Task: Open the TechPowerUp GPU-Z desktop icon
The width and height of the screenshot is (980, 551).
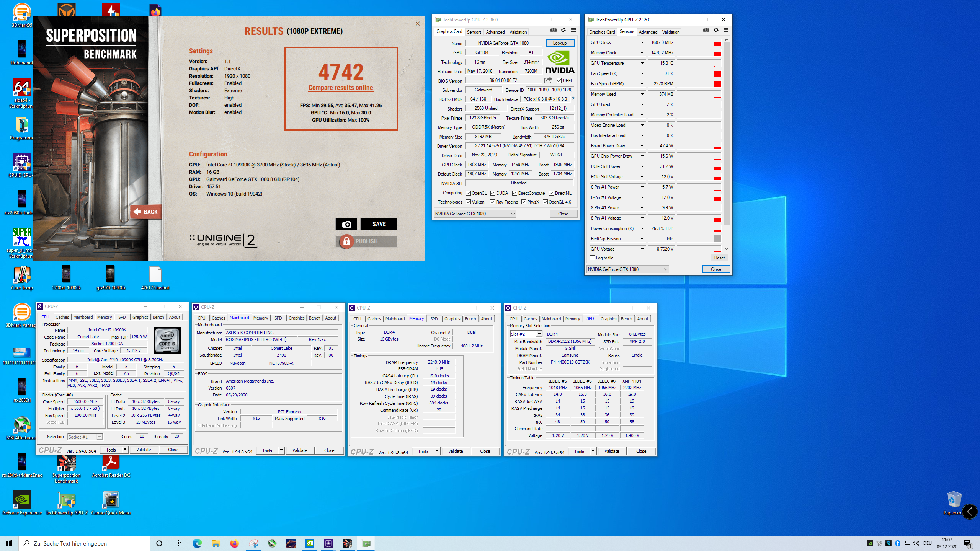Action: 67,503
